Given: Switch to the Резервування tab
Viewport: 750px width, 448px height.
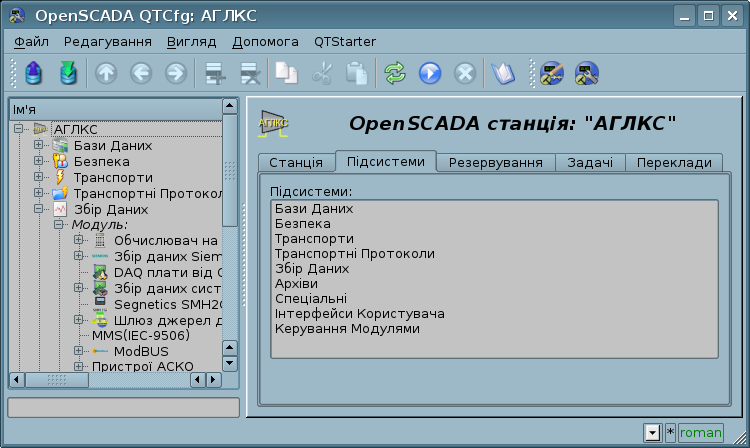Looking at the screenshot, I should point(495,162).
